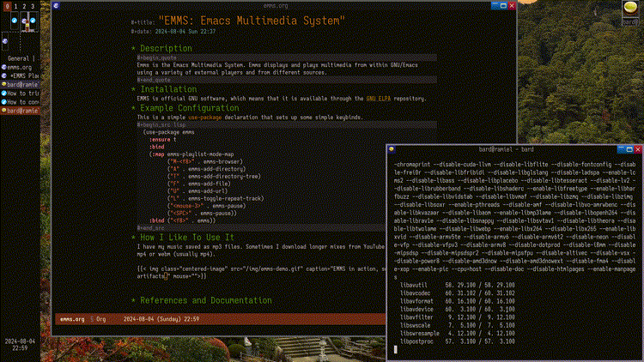
Task: Open terminal window menu icon in title bar
Action: (x=392, y=149)
